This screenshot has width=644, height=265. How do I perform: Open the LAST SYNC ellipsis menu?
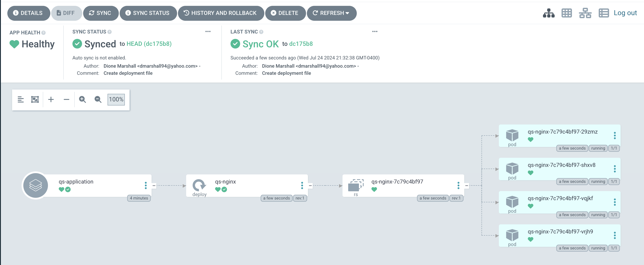coord(374,32)
